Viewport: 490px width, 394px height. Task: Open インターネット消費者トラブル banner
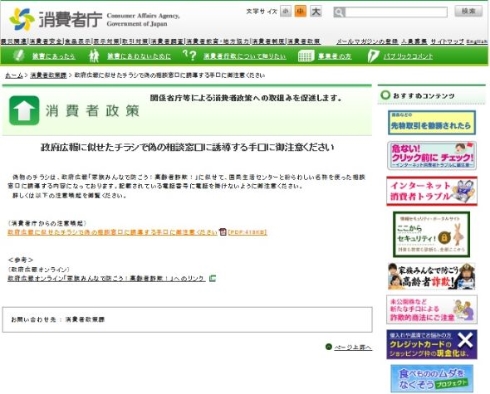[432, 191]
